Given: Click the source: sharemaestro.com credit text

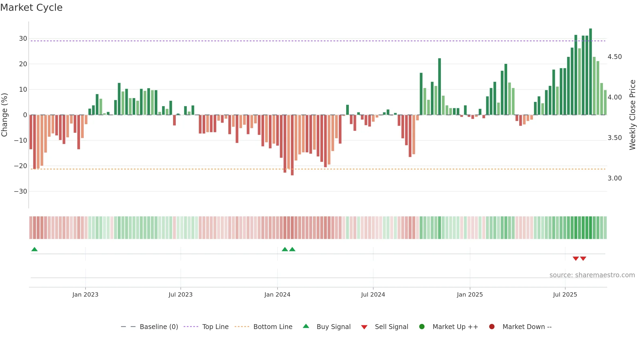Looking at the screenshot, I should [592, 275].
